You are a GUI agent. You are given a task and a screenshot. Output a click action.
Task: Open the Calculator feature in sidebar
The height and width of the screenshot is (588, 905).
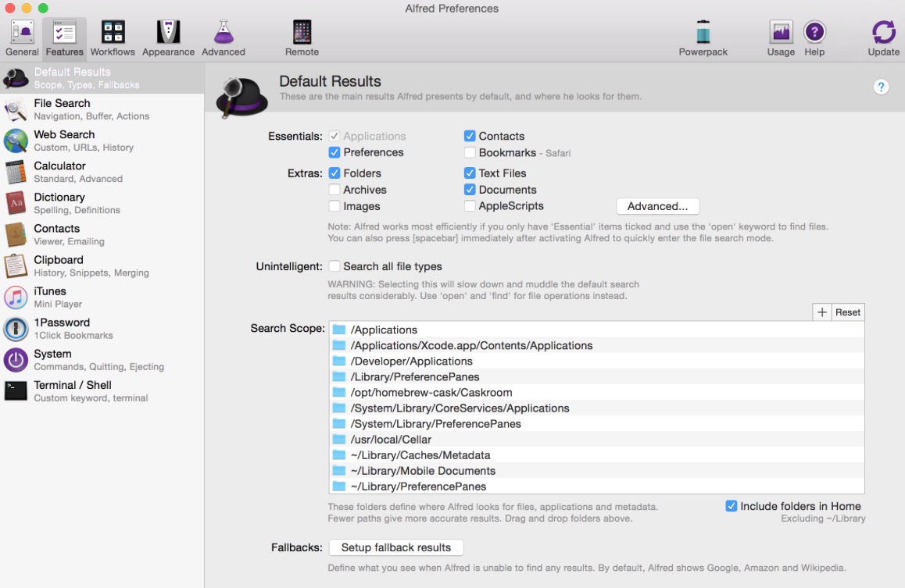click(102, 172)
